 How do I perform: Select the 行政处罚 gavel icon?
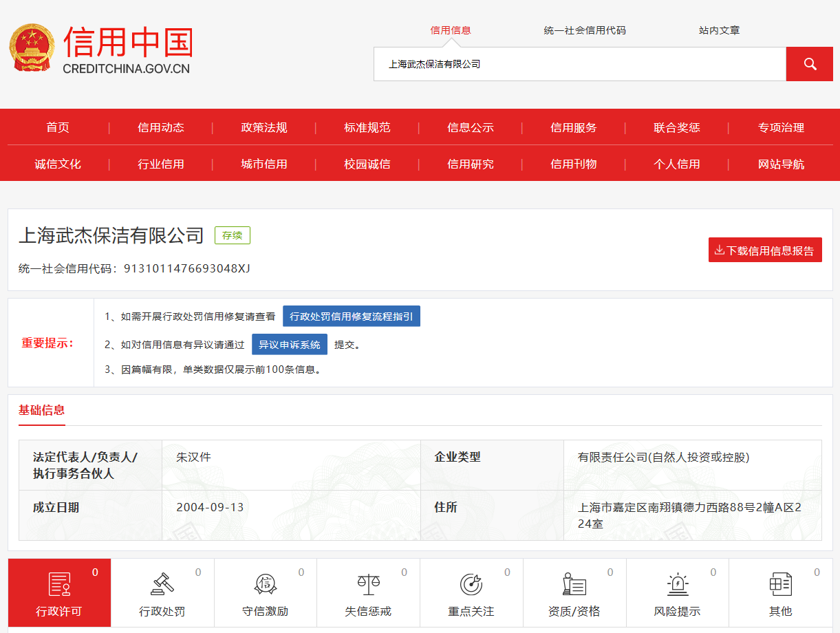click(x=162, y=585)
